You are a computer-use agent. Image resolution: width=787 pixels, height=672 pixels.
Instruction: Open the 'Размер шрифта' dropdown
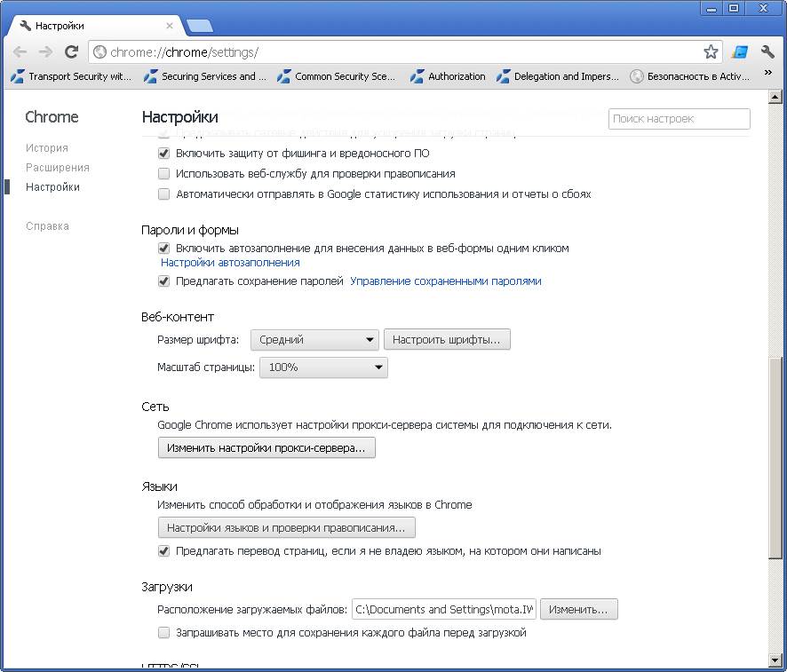pos(314,339)
